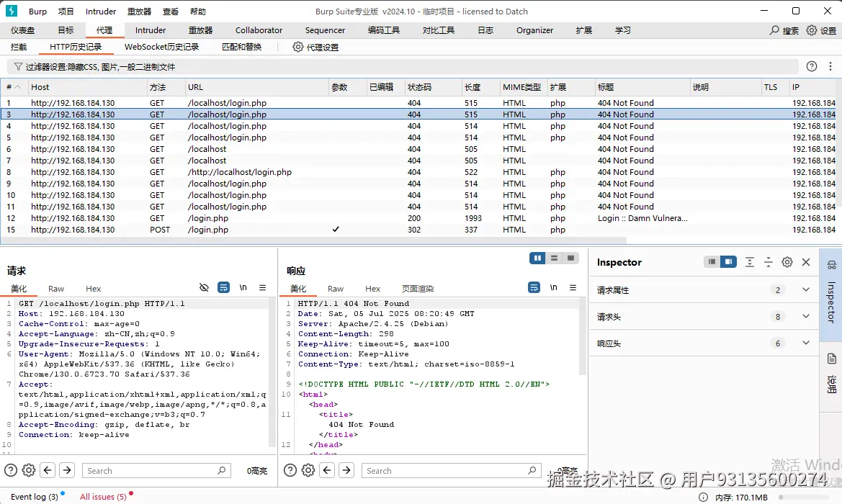Open response pane hamburger menu
842x504 pixels.
coord(573,288)
